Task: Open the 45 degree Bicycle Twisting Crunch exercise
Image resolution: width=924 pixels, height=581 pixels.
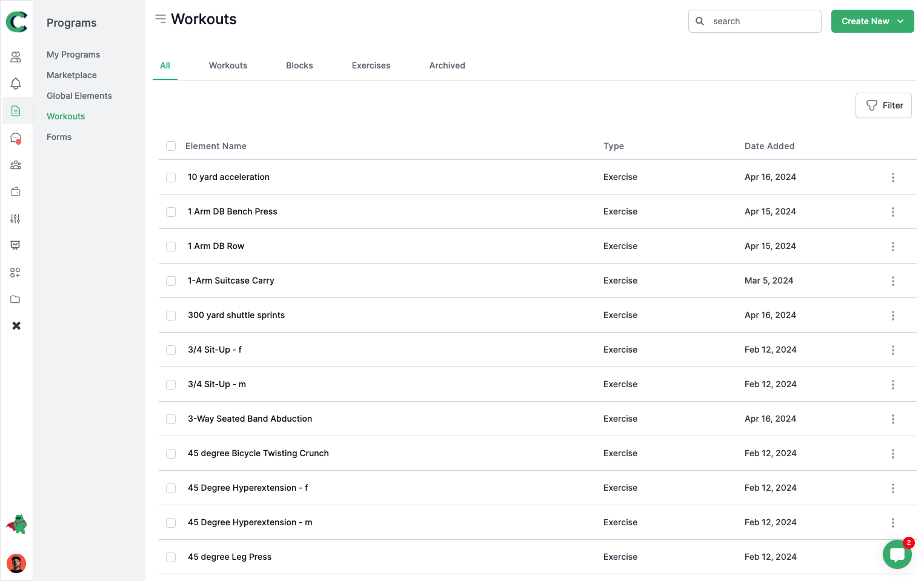Action: [258, 453]
